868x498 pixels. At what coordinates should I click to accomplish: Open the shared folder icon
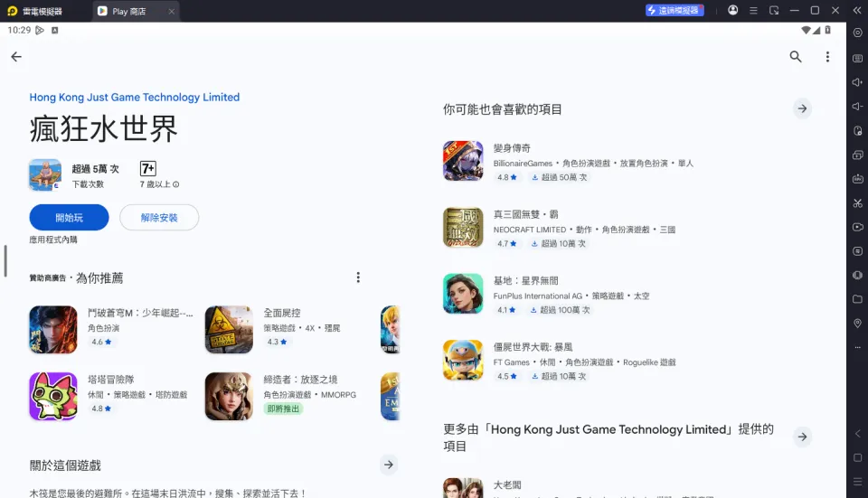[x=857, y=299]
